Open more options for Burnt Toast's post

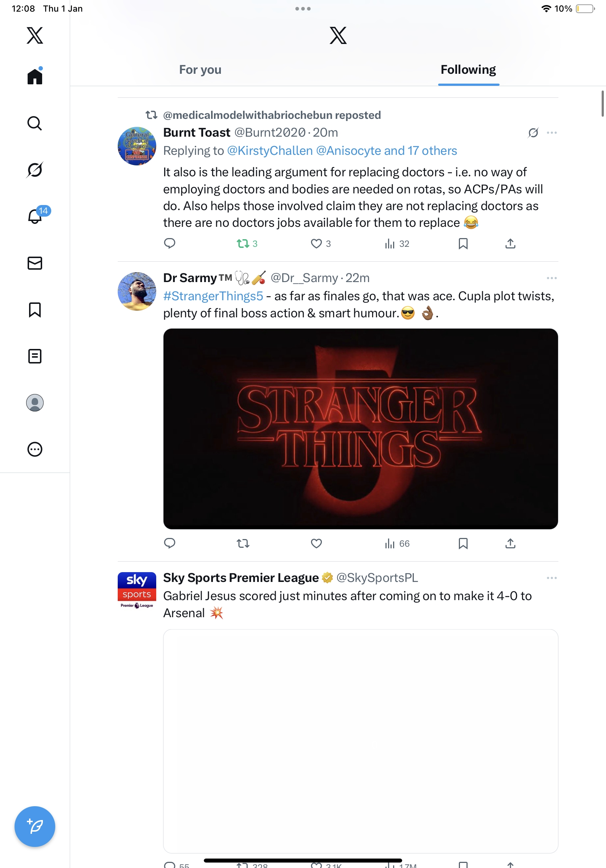tap(552, 133)
